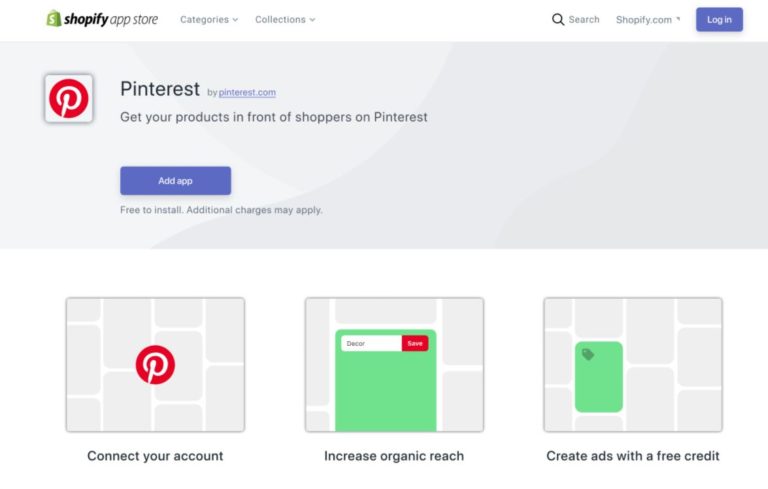
Task: Click the Search text in header
Action: click(x=584, y=20)
